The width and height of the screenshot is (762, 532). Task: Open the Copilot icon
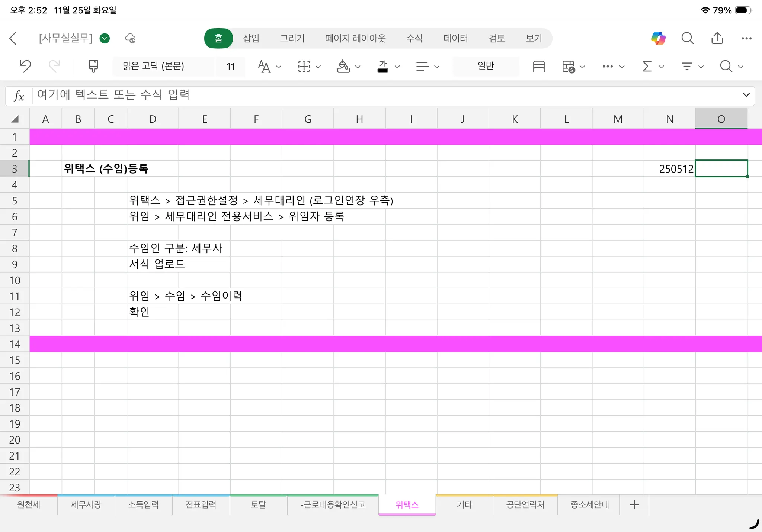pyautogui.click(x=658, y=38)
